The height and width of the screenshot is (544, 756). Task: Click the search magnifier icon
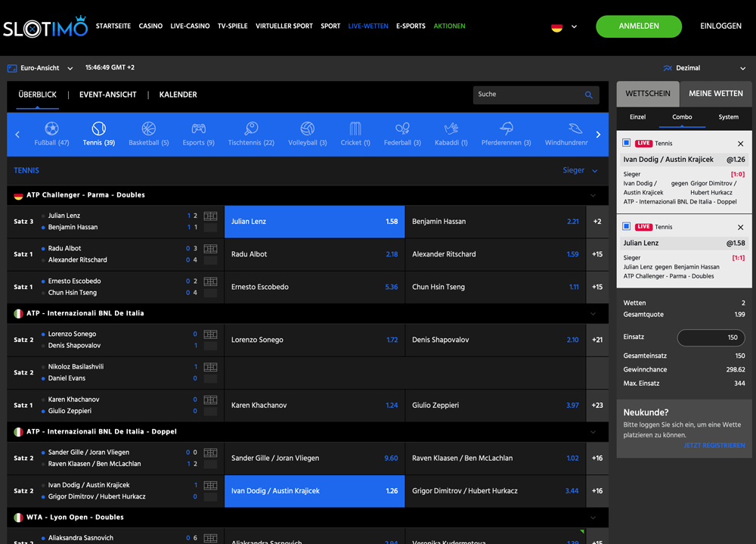[x=588, y=95]
